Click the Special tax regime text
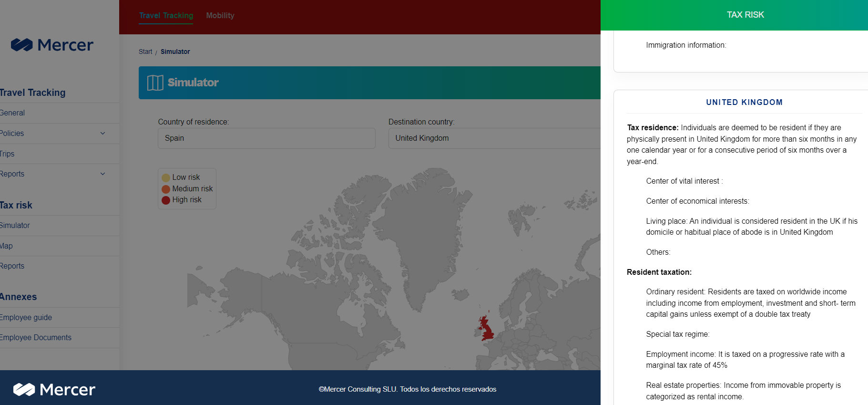The width and height of the screenshot is (868, 405). click(677, 334)
